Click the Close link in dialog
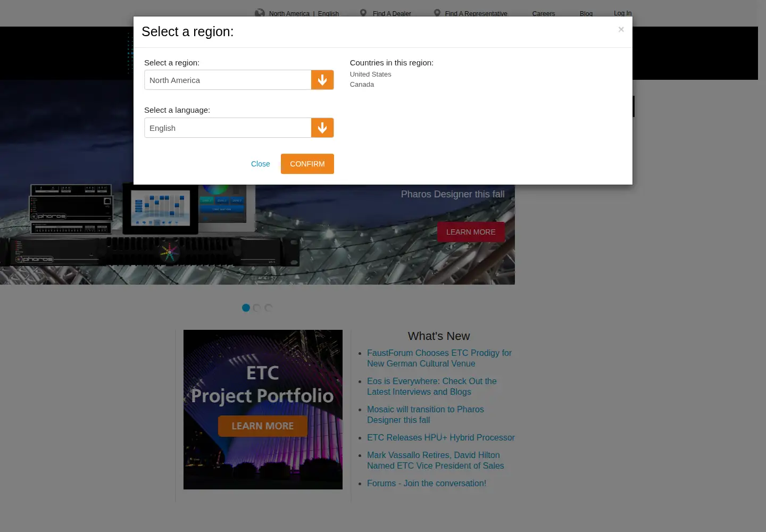The width and height of the screenshot is (766, 532). click(260, 164)
